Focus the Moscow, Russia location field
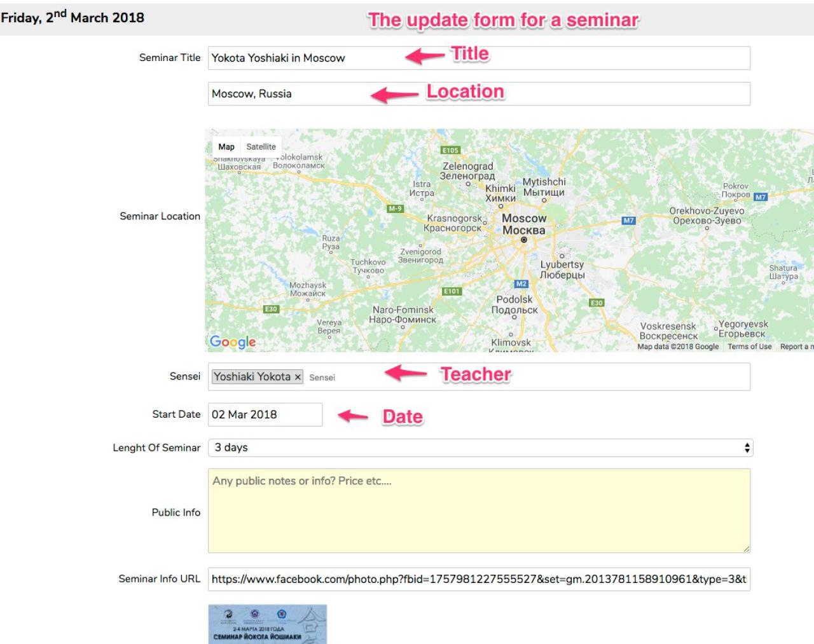Image resolution: width=814 pixels, height=644 pixels. 478,94
